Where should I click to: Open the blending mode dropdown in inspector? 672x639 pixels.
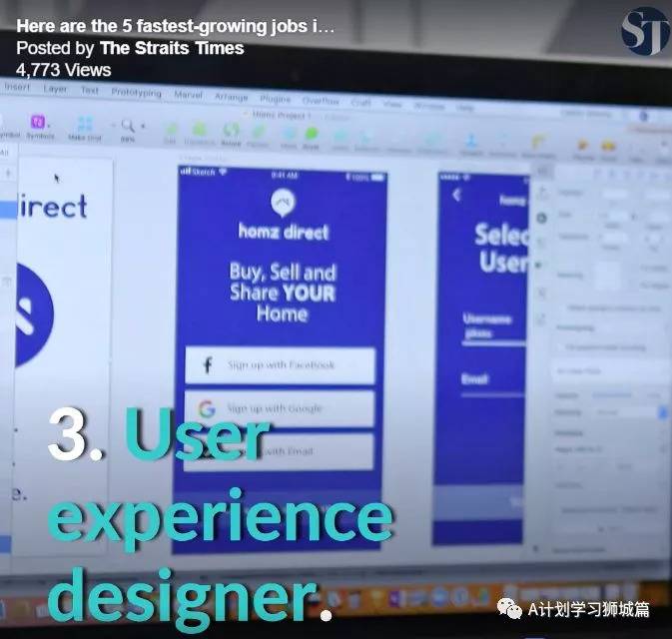tap(629, 411)
